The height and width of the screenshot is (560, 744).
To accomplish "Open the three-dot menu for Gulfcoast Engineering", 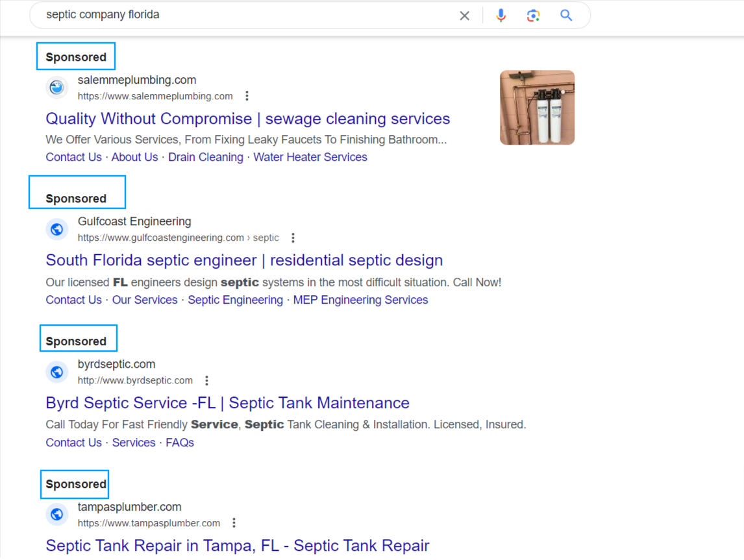I will (293, 237).
